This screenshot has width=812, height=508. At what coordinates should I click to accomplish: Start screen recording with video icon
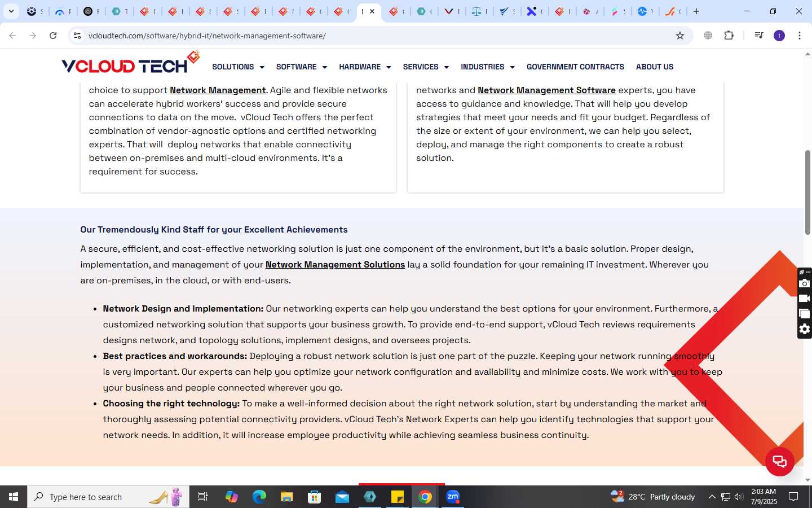pyautogui.click(x=805, y=299)
